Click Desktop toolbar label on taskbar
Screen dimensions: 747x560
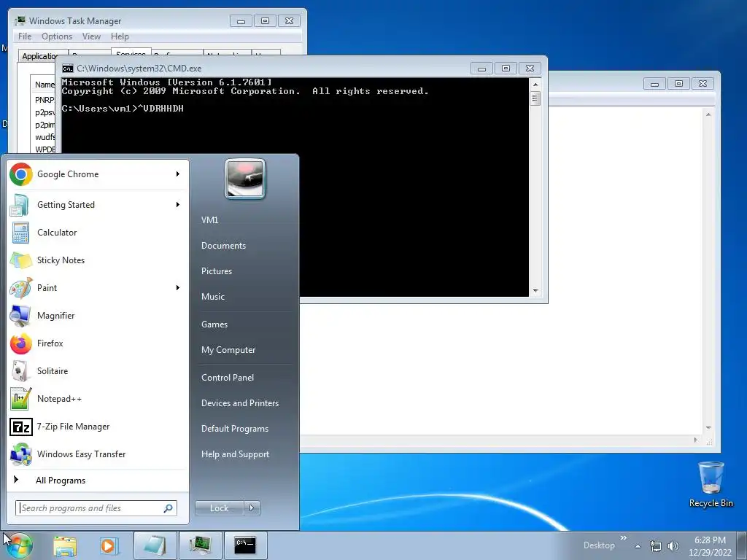(x=599, y=545)
